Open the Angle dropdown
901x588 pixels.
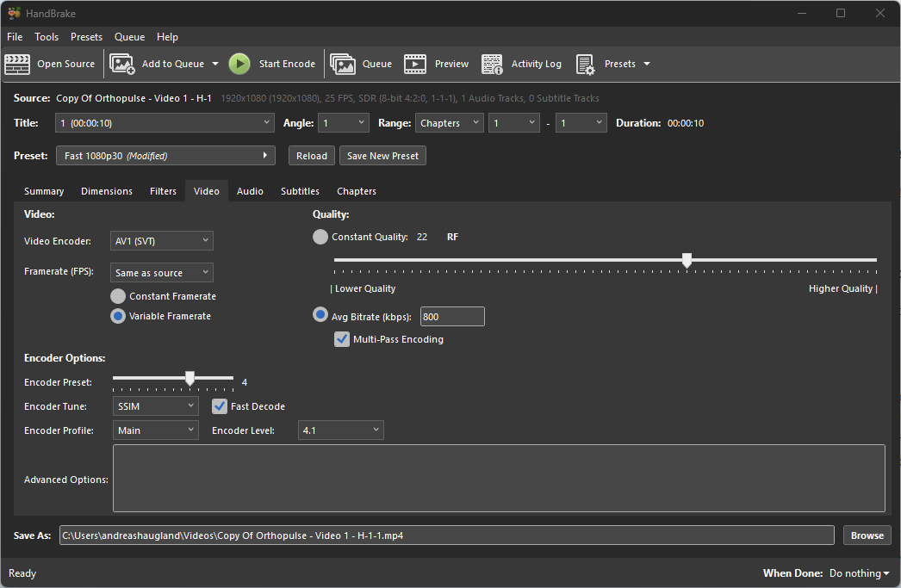point(343,123)
